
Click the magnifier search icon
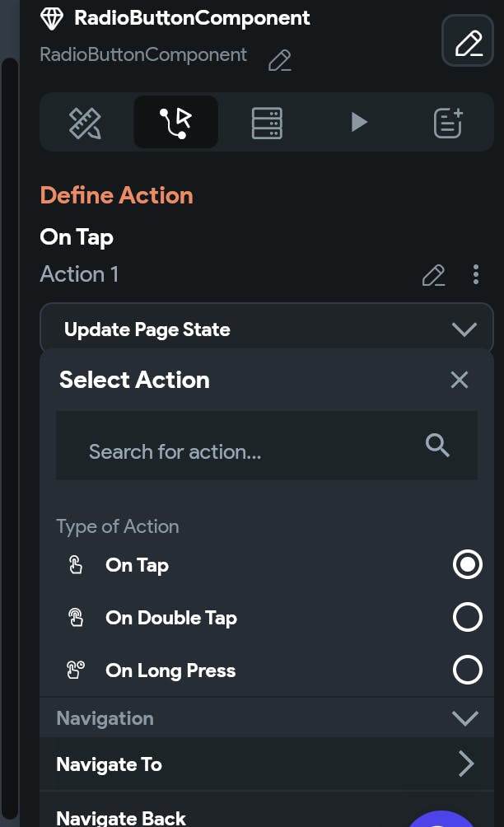point(437,446)
